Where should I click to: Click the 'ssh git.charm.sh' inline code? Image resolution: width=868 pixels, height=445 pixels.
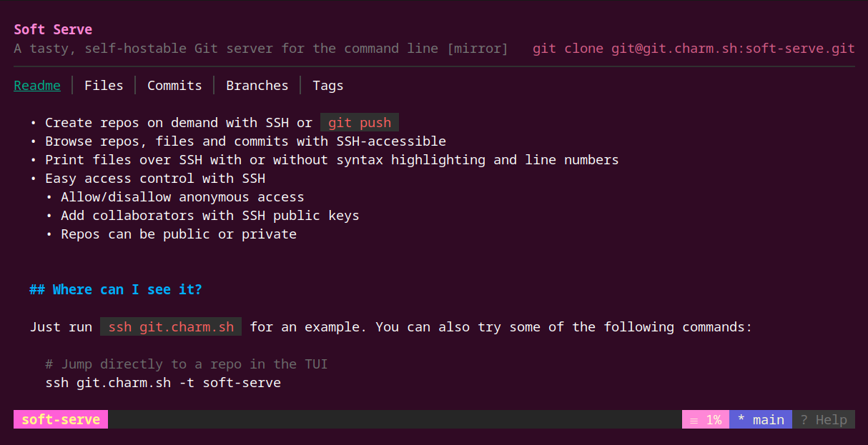(x=171, y=327)
